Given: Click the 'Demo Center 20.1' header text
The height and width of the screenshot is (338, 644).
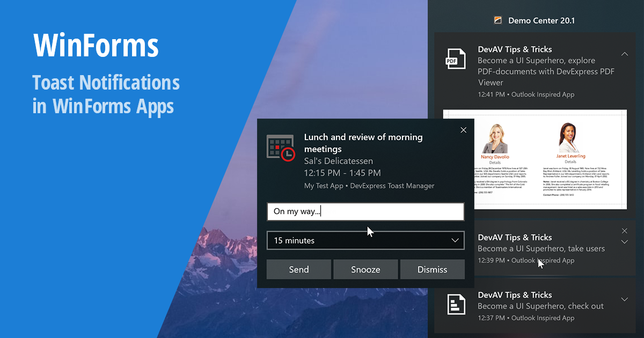Looking at the screenshot, I should click(x=541, y=20).
